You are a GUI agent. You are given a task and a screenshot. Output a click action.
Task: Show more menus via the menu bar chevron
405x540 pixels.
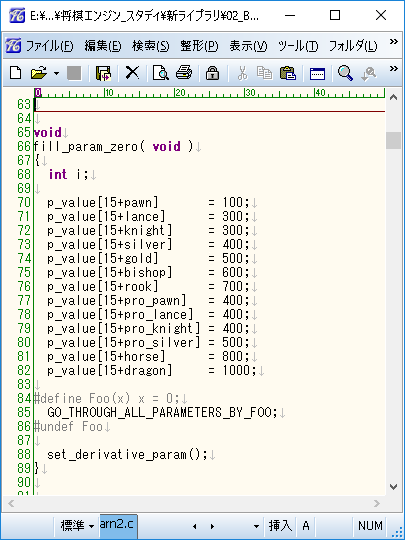tap(394, 42)
